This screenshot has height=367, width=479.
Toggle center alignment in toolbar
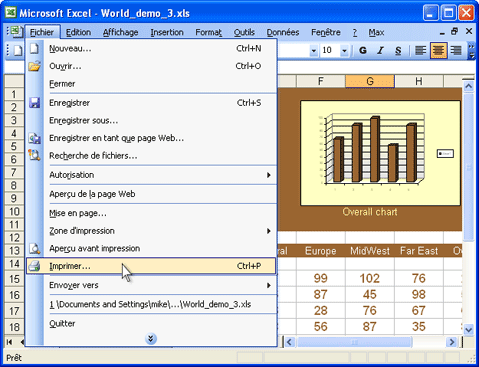click(x=438, y=50)
